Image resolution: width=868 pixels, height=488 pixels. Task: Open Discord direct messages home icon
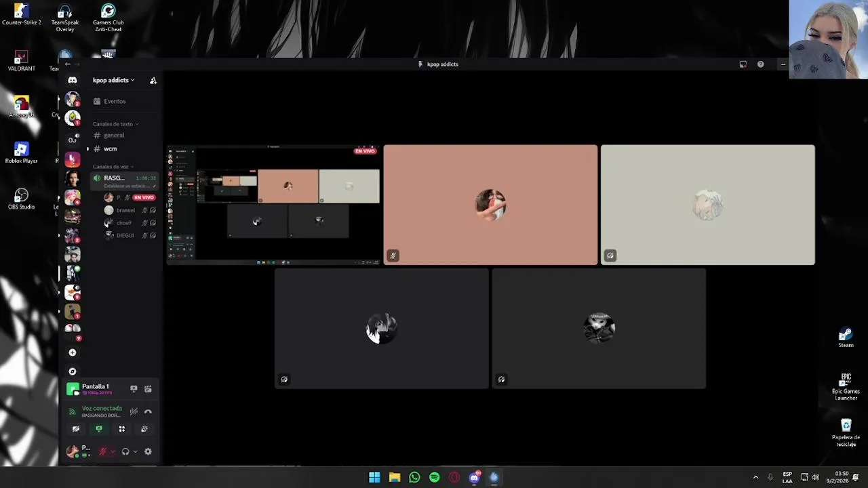point(73,80)
